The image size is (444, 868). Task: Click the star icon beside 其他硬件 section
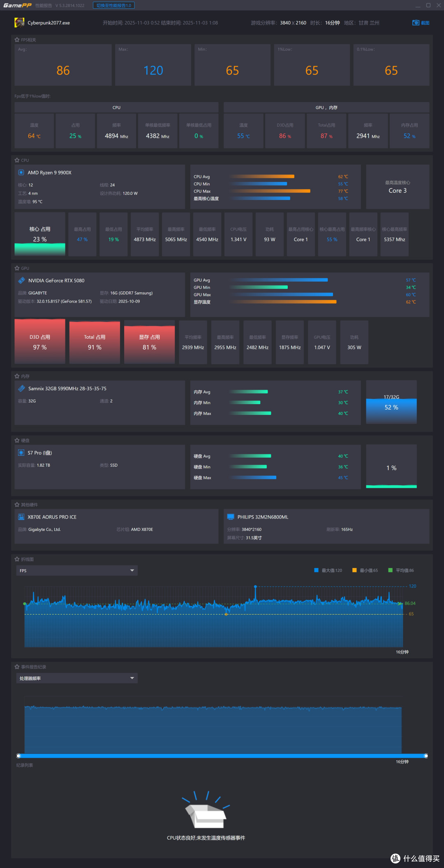[x=17, y=505]
